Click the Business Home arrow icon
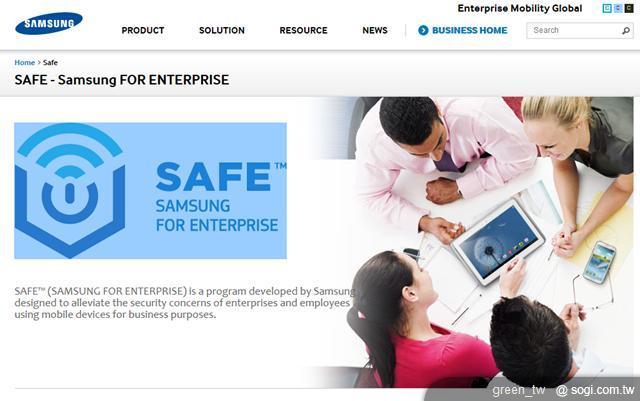Image resolution: width=640 pixels, height=401 pixels. (423, 30)
